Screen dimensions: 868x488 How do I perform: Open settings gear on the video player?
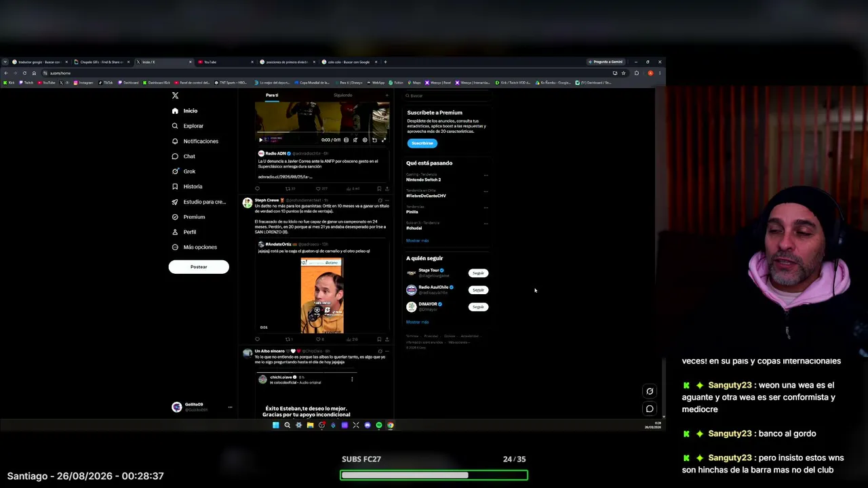pyautogui.click(x=365, y=140)
